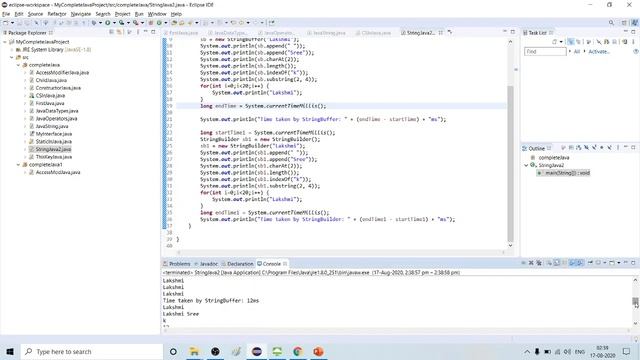Remove all terminated launches in console
Image resolution: width=640 pixels, height=360 pixels.
pos(539,263)
